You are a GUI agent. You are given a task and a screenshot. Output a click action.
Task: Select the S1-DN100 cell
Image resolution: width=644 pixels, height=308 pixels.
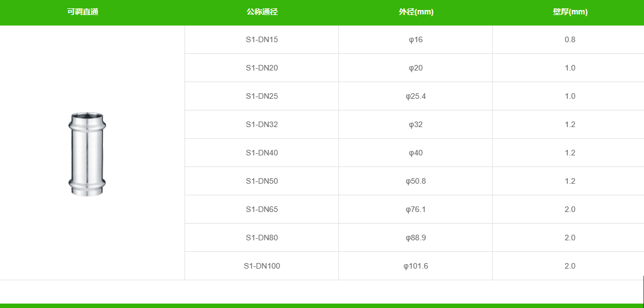[x=262, y=266]
